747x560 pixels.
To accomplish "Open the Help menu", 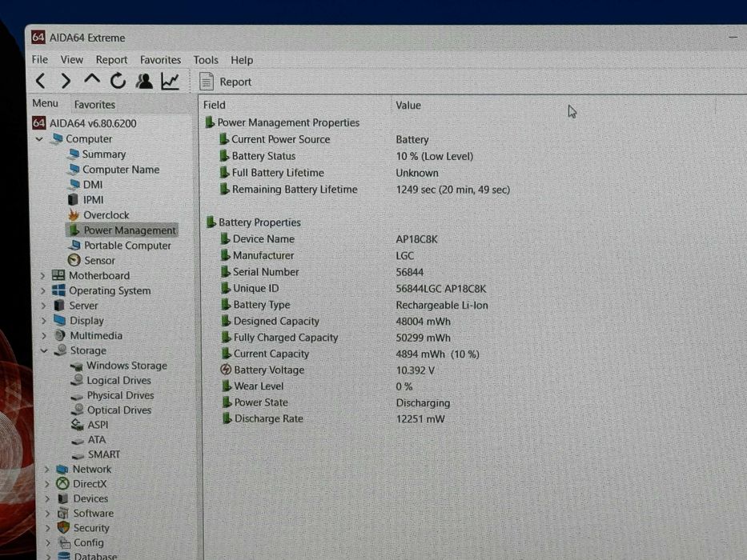I will [x=242, y=61].
